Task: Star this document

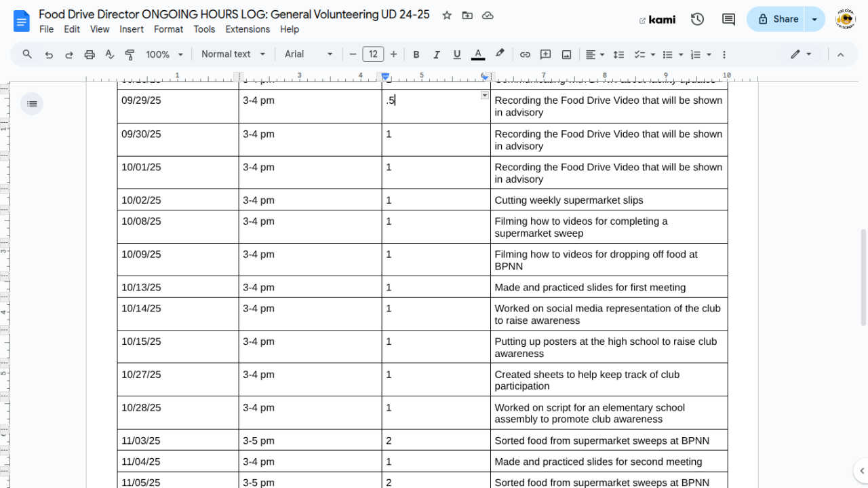Action: point(447,16)
